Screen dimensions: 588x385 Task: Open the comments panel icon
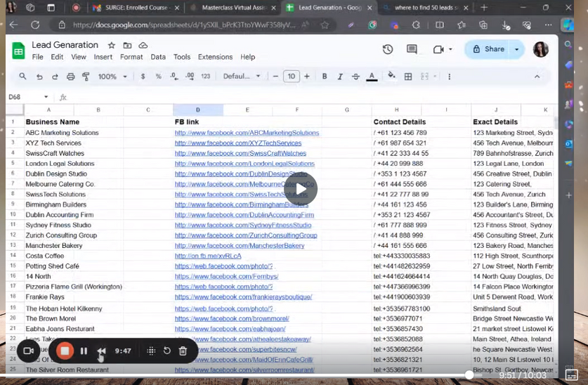[412, 49]
